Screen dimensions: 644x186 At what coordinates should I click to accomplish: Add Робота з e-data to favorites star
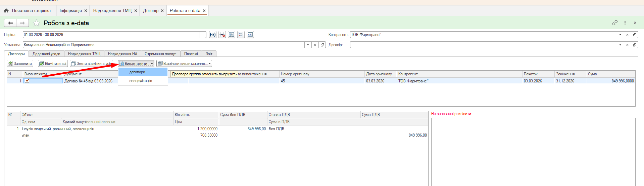[37, 23]
